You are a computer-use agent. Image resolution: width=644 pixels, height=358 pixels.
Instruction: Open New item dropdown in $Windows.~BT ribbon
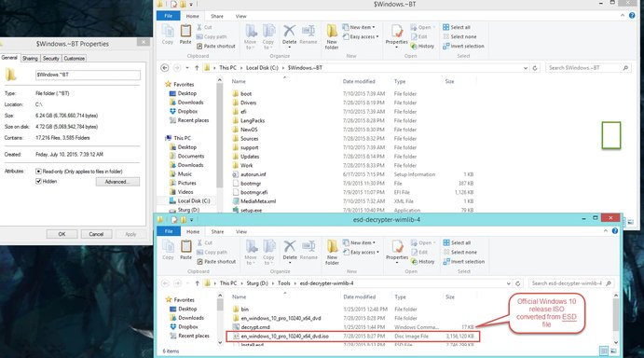359,27
